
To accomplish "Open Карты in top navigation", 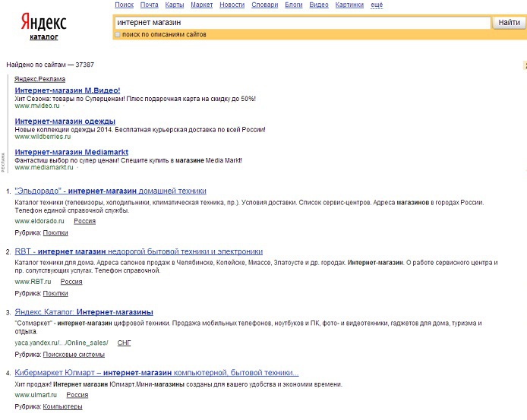I will [x=175, y=5].
